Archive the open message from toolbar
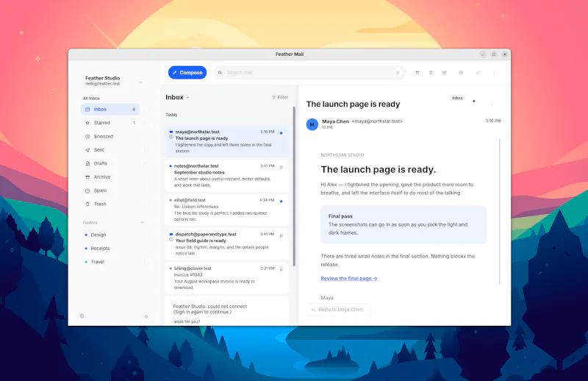The width and height of the screenshot is (588, 381). pos(417,72)
